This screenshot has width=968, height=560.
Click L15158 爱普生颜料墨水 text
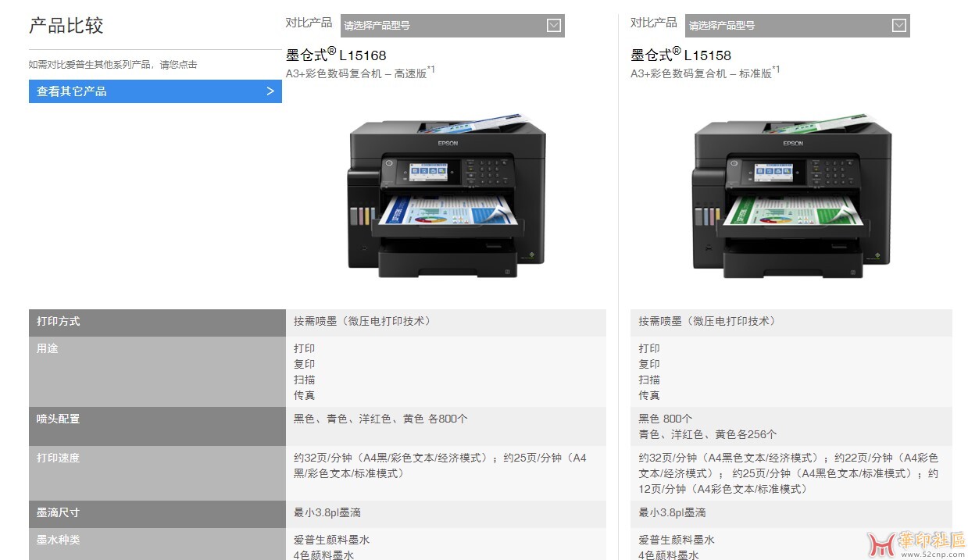coord(677,540)
